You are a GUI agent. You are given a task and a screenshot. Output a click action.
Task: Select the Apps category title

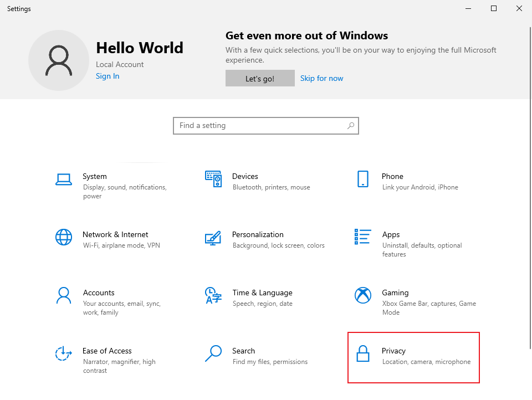[x=391, y=235]
